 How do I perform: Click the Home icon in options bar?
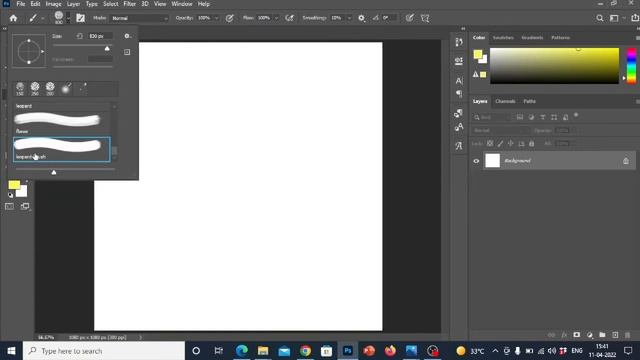pos(13,18)
